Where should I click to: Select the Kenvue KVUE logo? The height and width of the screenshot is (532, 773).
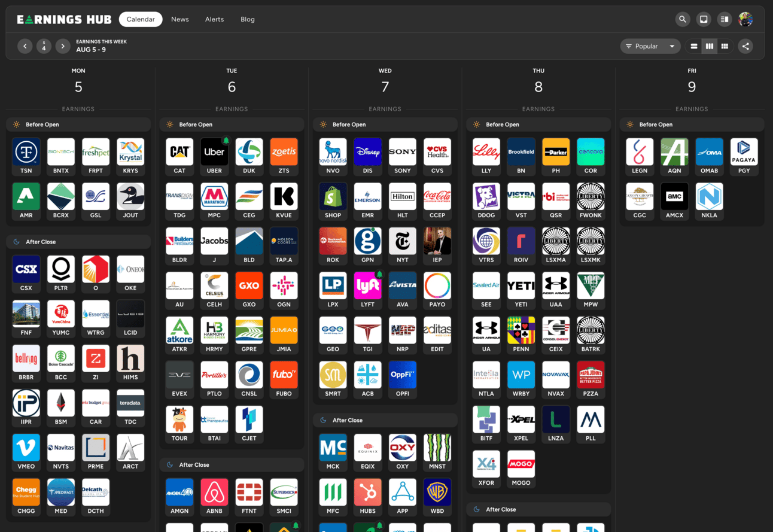(x=284, y=196)
